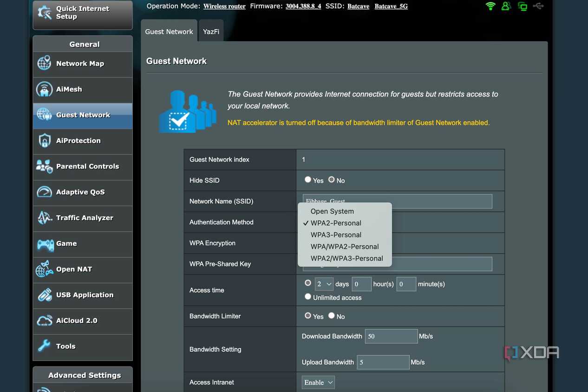Choose WPA2-Personal authentication option

tap(345, 223)
